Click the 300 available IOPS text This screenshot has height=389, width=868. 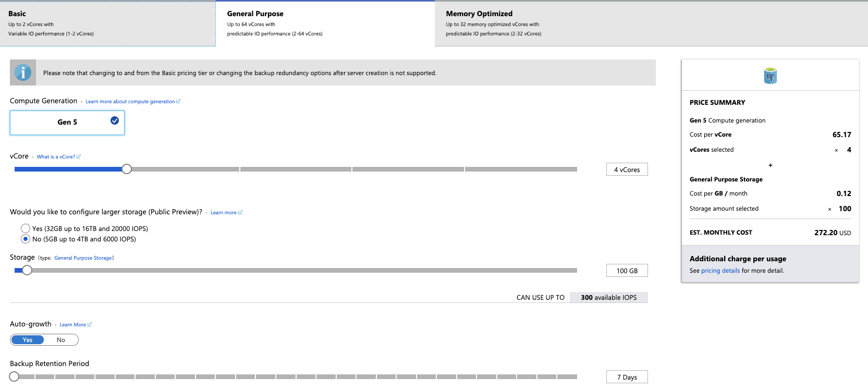[609, 298]
